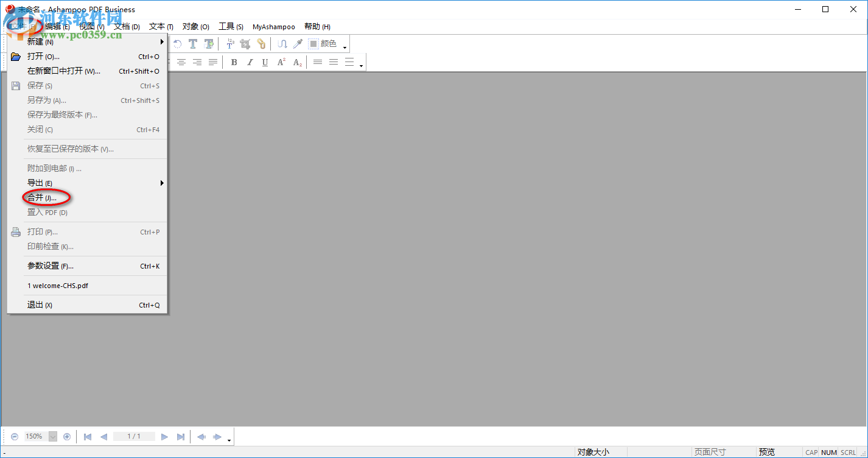This screenshot has width=868, height=458.
Task: Click the 颜色 color swatch
Action: click(313, 44)
